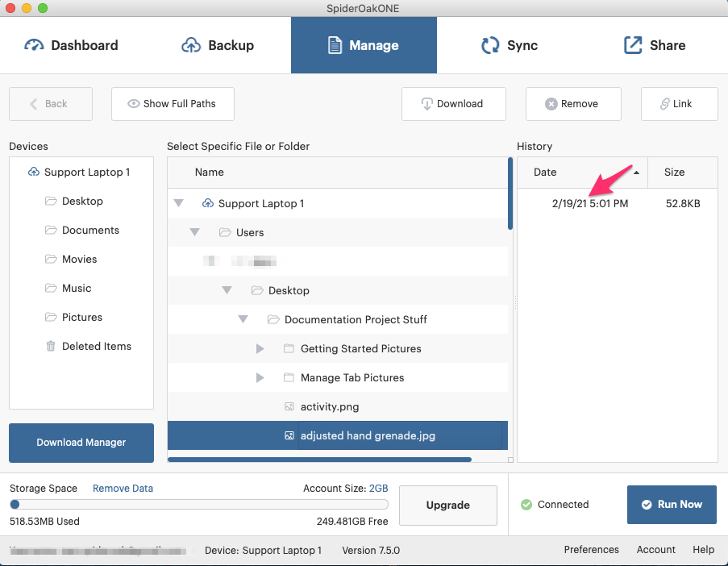
Task: Collapse the Users folder tree node
Action: click(x=194, y=233)
